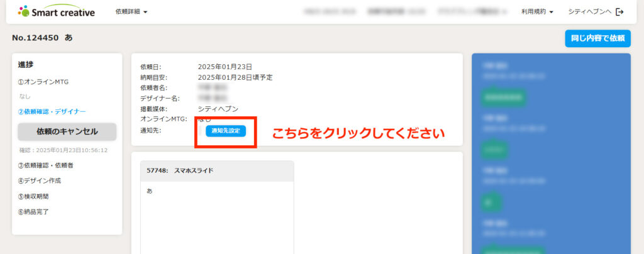
Task: Click the 同じ内容で依頼 button
Action: click(x=597, y=38)
